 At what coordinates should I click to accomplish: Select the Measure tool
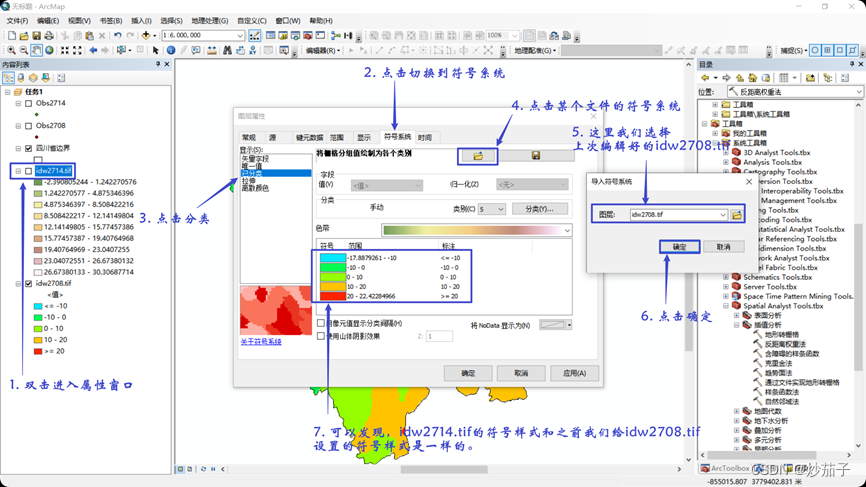(x=212, y=50)
